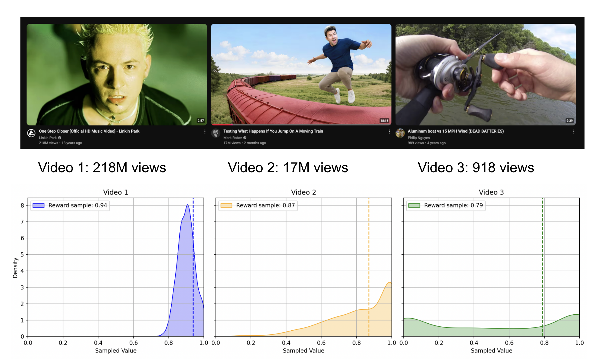Click the Philip Nguyen channel avatar icon
This screenshot has width=607, height=364.
click(x=400, y=133)
